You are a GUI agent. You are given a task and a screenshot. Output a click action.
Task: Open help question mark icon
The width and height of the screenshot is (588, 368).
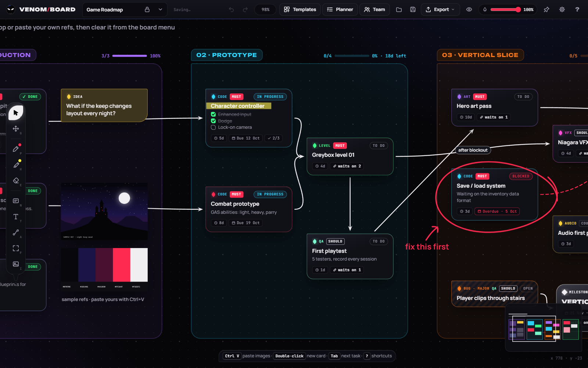point(577,10)
